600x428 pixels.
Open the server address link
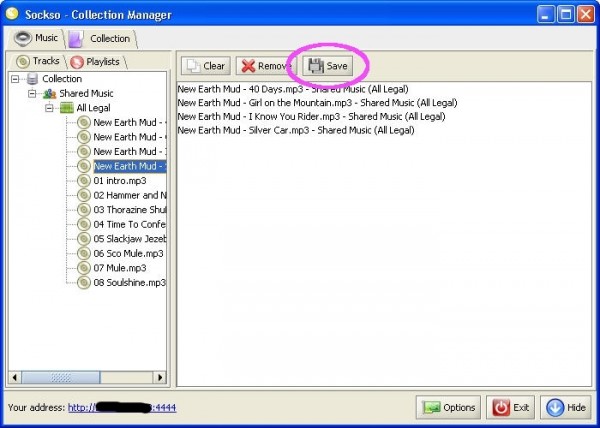(x=122, y=407)
